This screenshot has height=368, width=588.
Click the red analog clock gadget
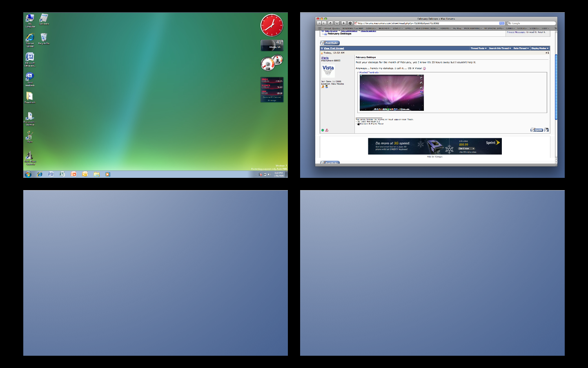point(272,25)
